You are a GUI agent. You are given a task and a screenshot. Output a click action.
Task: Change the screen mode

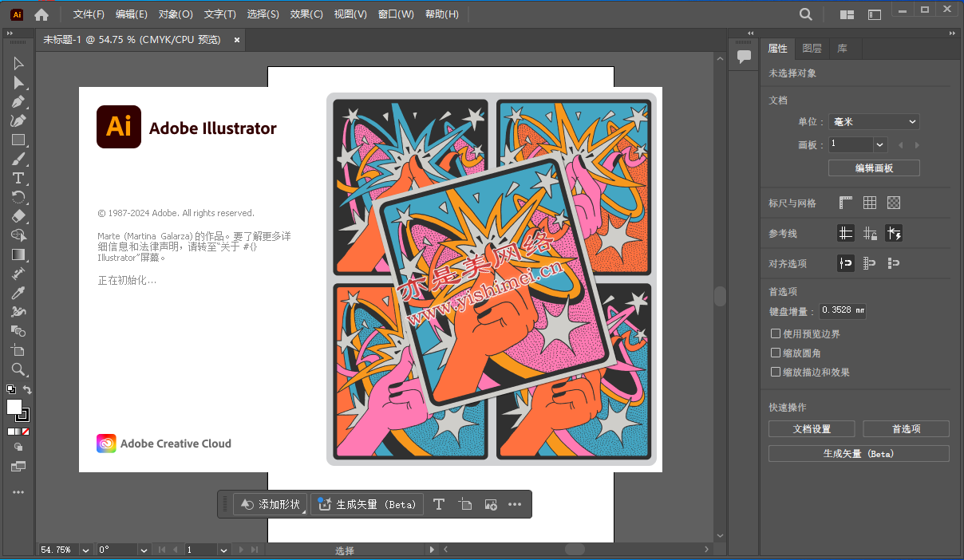coord(18,466)
